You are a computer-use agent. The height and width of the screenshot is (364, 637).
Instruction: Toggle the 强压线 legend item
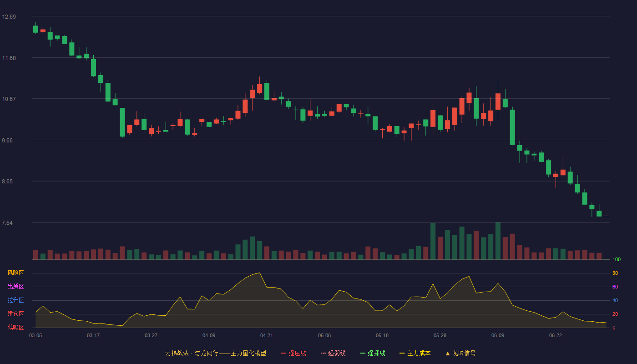pyautogui.click(x=293, y=353)
